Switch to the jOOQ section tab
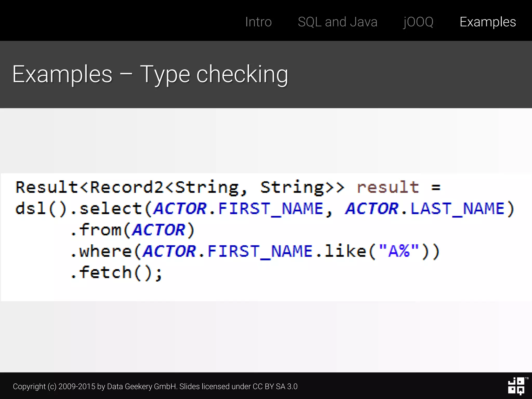 click(x=418, y=22)
